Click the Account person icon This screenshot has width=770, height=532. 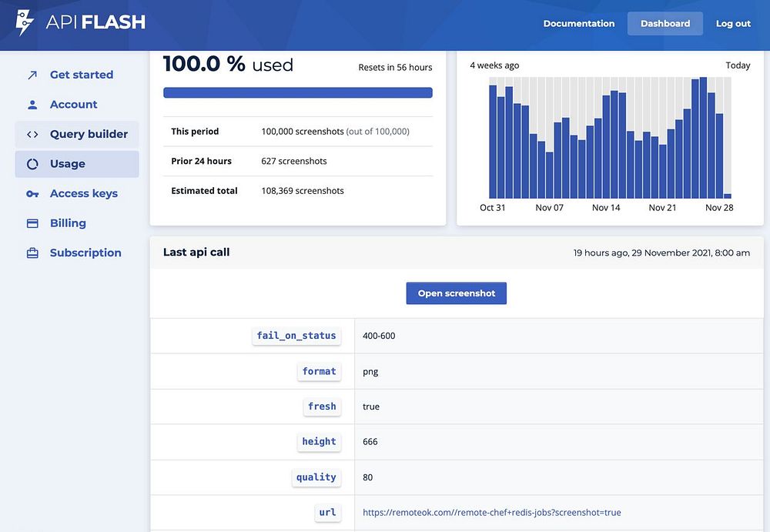click(32, 105)
